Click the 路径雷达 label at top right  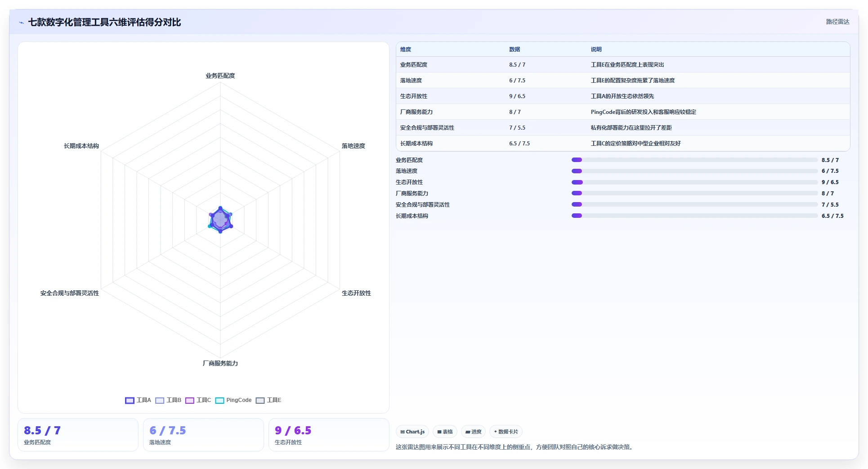click(x=837, y=22)
